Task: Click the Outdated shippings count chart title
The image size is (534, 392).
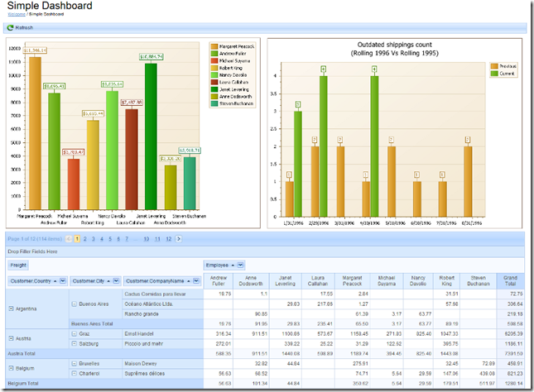Action: [394, 49]
